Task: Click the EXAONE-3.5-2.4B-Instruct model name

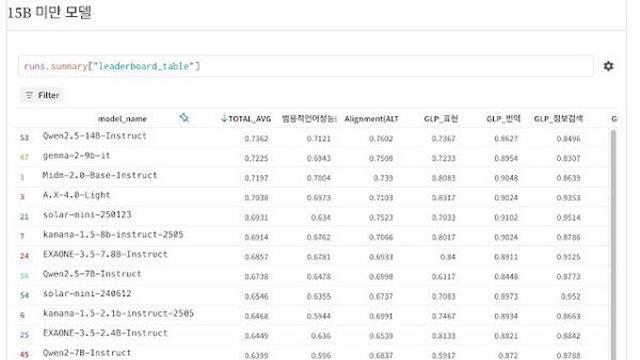Action: tap(105, 333)
